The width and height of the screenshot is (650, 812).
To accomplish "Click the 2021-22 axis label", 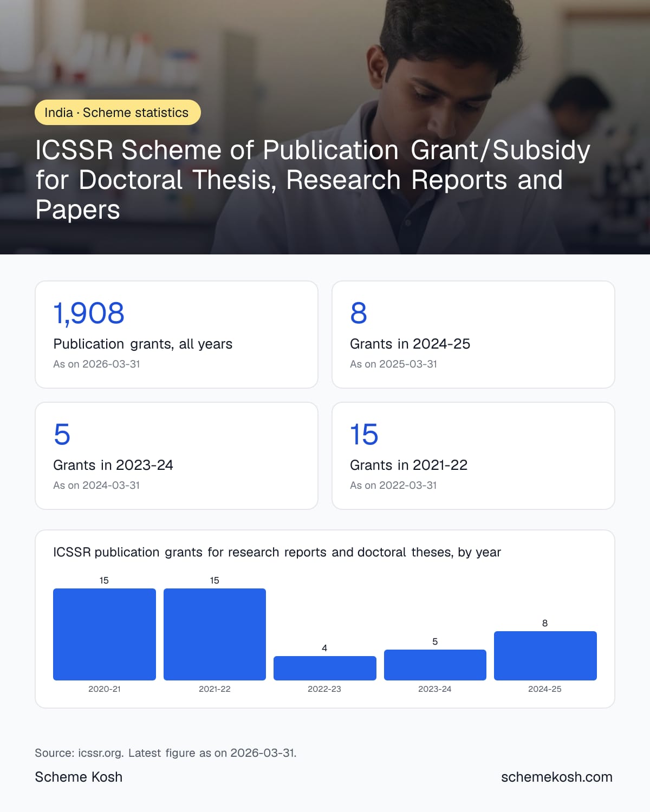I will click(214, 689).
